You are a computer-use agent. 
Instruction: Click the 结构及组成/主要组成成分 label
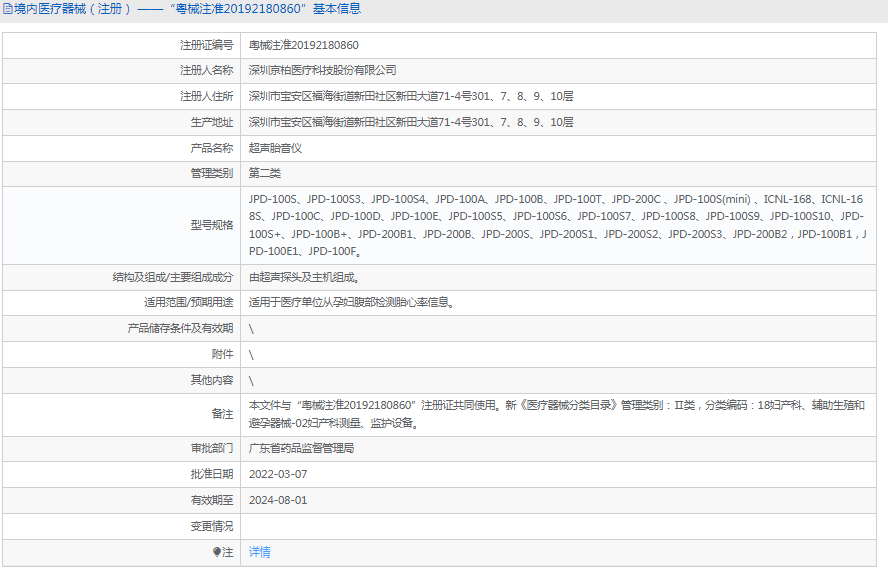173,277
